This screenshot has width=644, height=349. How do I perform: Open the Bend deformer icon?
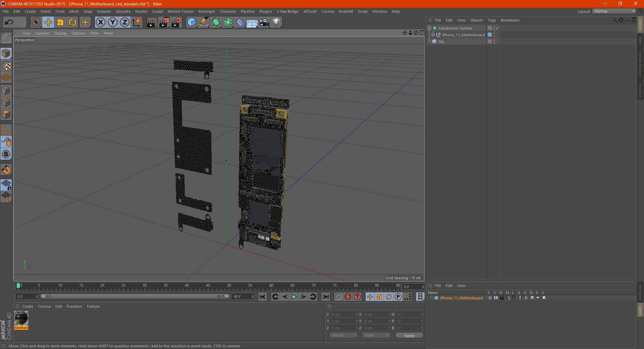[x=240, y=22]
